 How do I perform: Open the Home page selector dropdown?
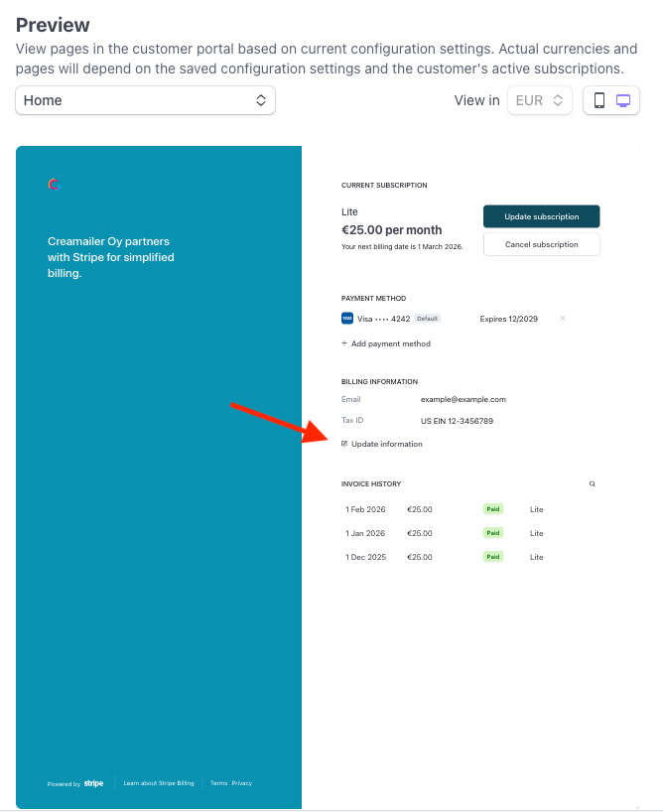[x=146, y=100]
